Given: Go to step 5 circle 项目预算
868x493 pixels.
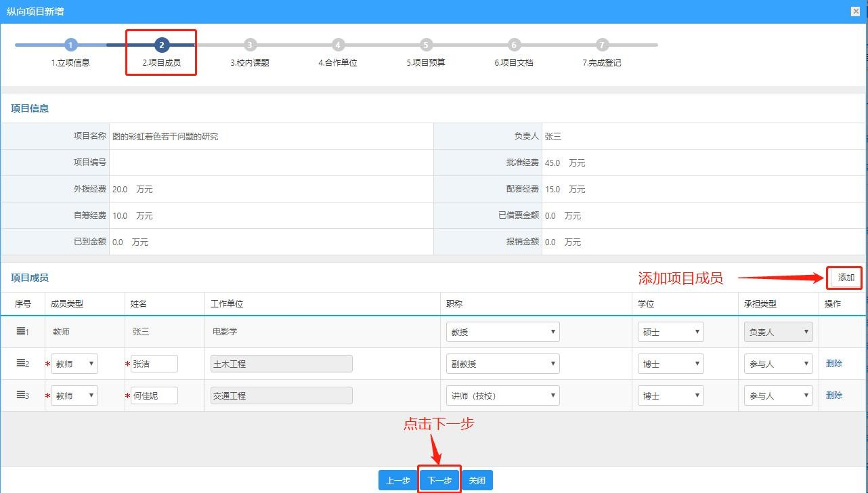Looking at the screenshot, I should 426,45.
